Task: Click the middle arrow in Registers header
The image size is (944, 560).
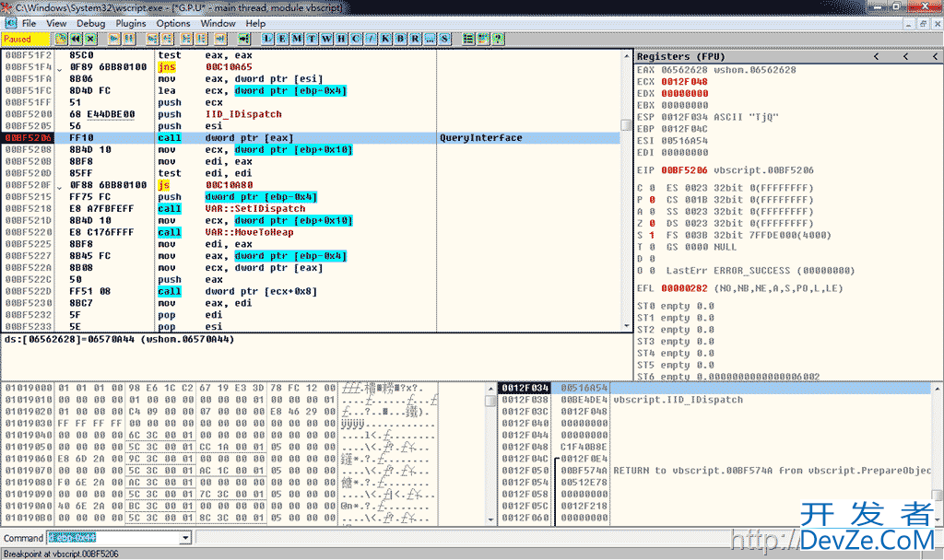Action: pos(906,56)
